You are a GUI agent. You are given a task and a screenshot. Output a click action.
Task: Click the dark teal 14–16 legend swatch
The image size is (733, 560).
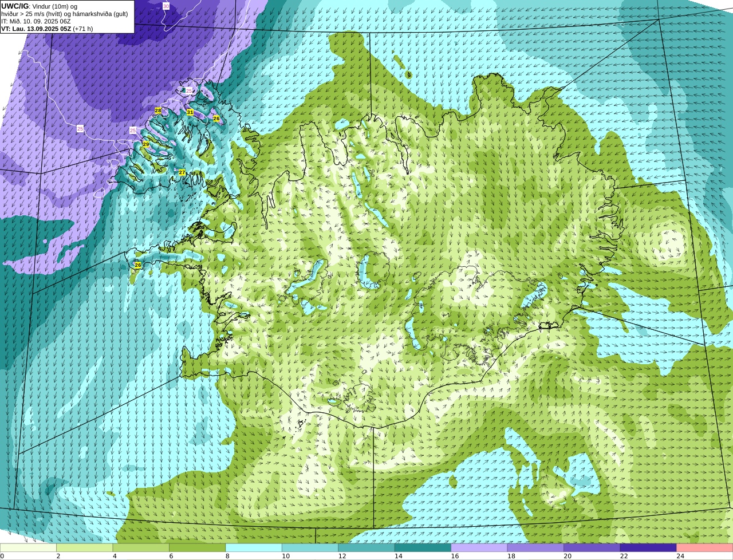click(x=423, y=547)
